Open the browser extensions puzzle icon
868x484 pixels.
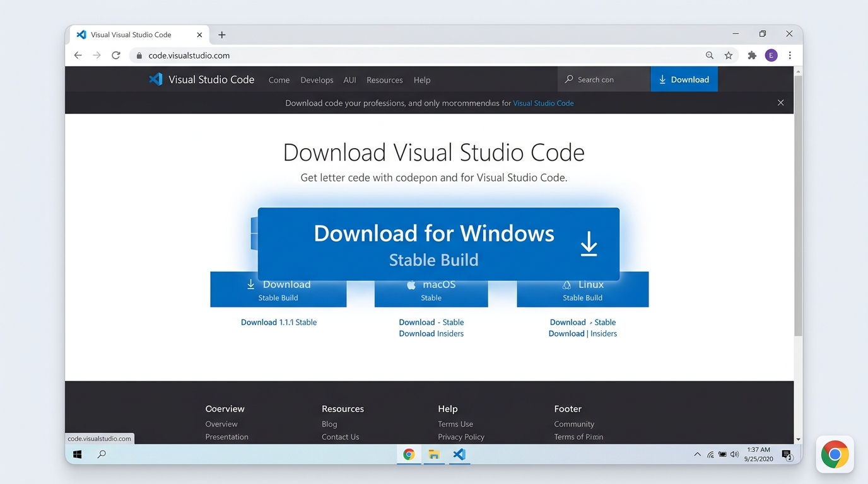pos(752,55)
